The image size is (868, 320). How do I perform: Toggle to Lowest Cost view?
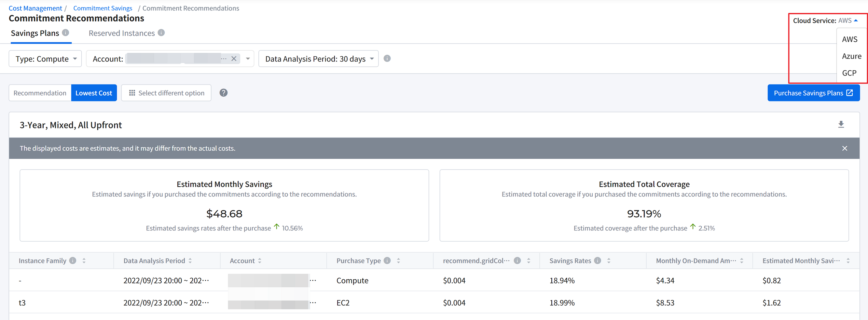pos(94,93)
